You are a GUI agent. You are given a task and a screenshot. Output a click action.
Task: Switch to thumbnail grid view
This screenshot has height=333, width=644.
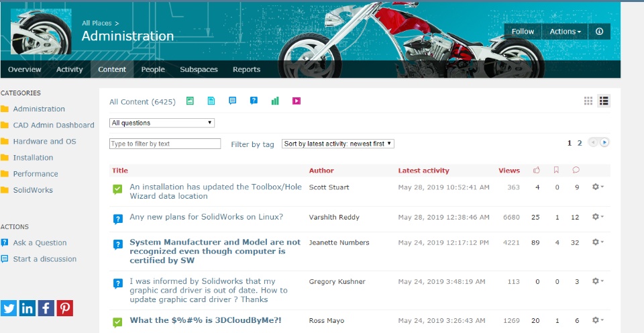click(588, 101)
